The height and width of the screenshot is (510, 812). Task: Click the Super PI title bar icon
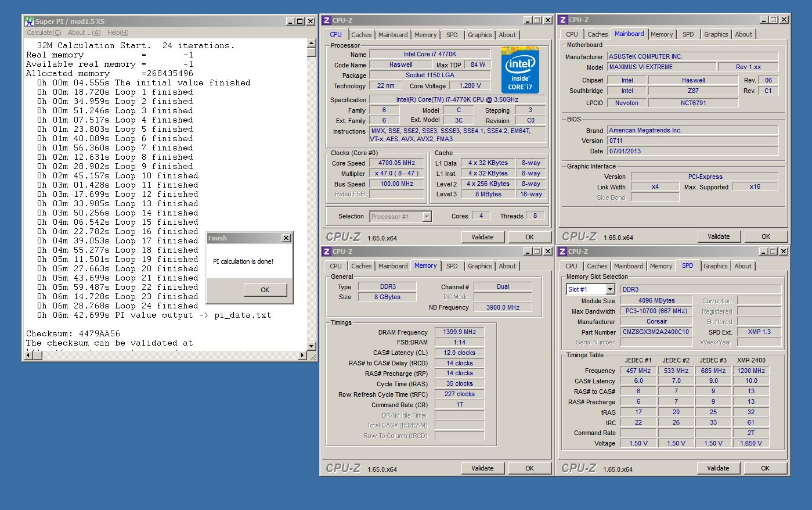[29, 21]
